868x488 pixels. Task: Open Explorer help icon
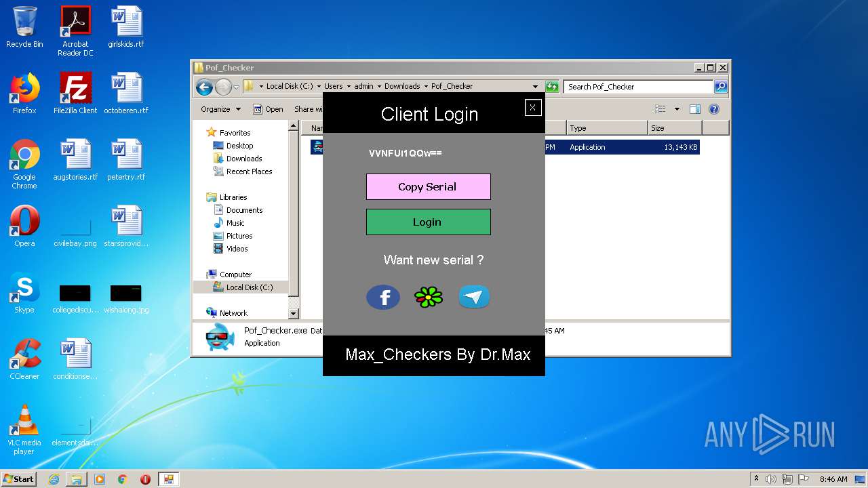(x=713, y=109)
